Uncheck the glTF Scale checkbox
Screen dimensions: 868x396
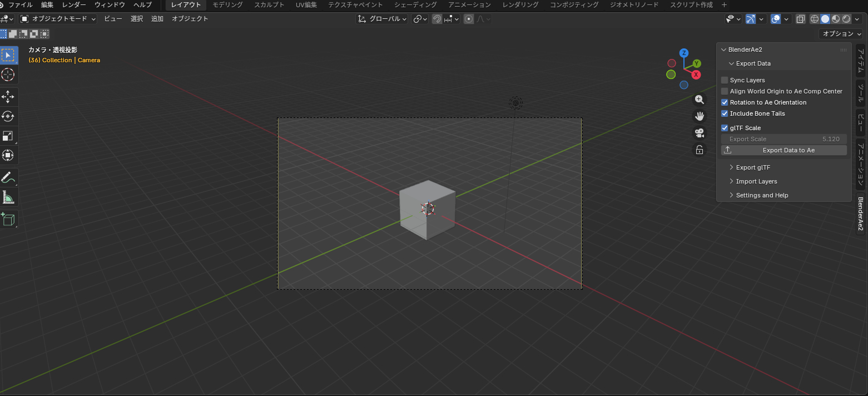coord(725,128)
